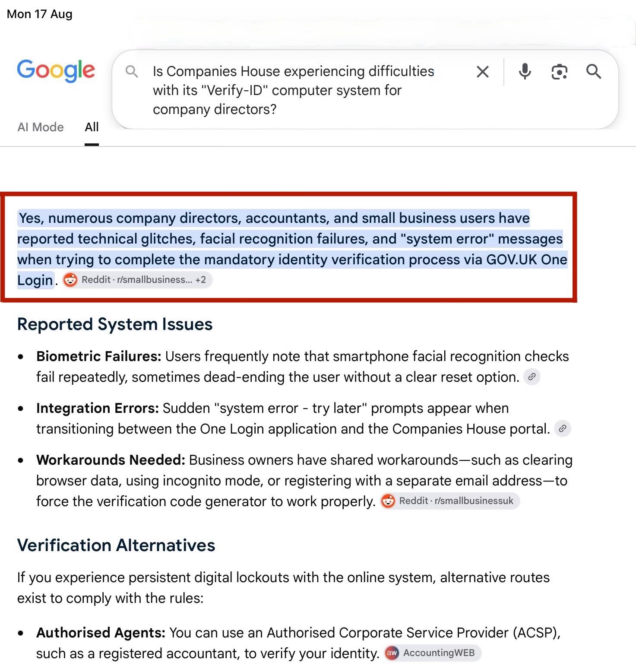Image resolution: width=636 pixels, height=672 pixels.
Task: Open Reddit r/smallbusinessuk source chip
Action: pos(450,501)
